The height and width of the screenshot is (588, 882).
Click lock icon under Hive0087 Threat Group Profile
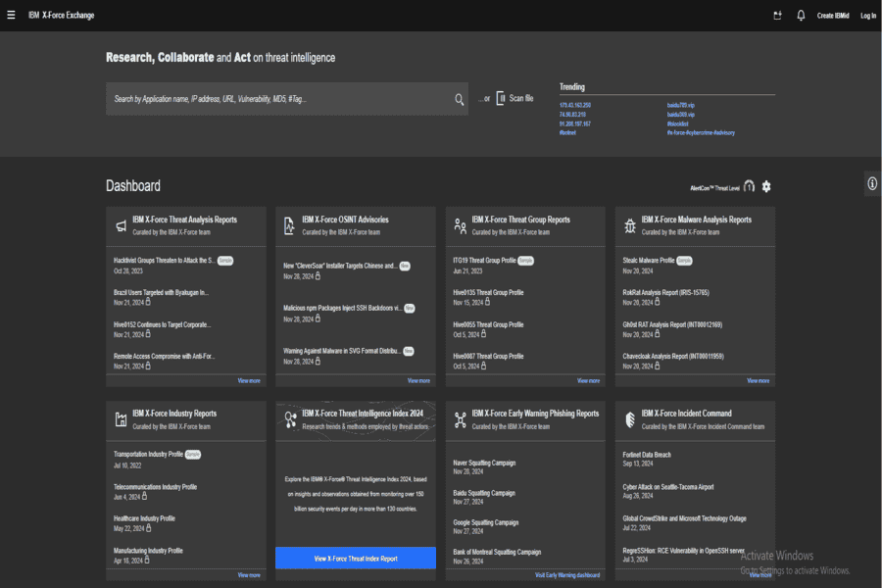(483, 366)
